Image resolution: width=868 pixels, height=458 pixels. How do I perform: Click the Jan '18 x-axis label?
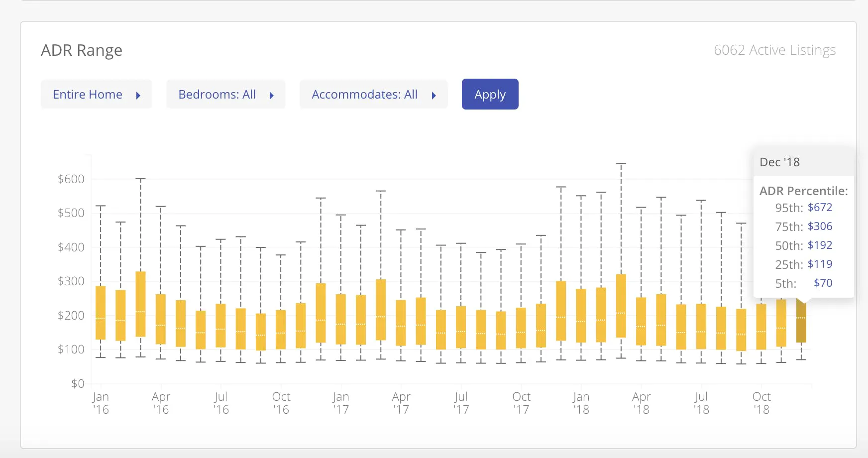point(581,403)
